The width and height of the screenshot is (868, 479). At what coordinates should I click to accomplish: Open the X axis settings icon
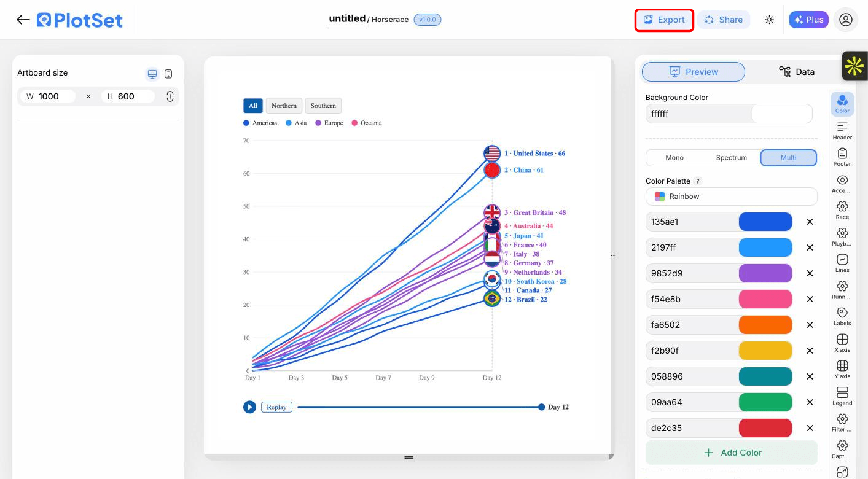coord(842,343)
